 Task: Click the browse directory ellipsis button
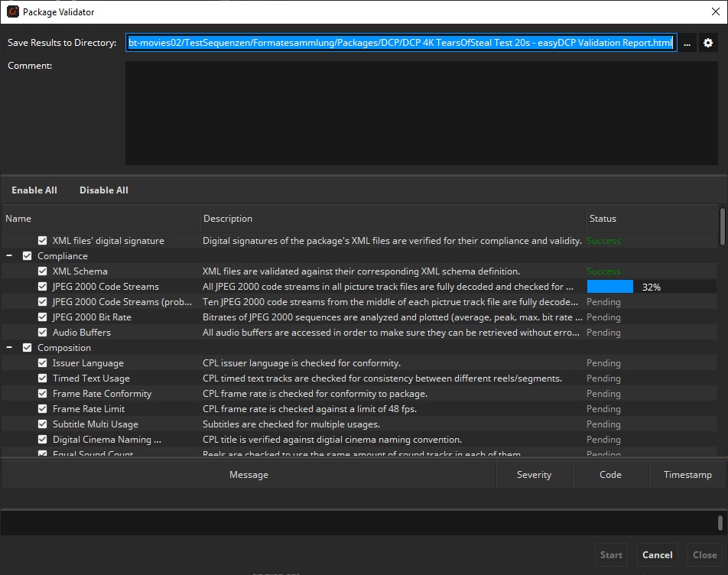[687, 43]
